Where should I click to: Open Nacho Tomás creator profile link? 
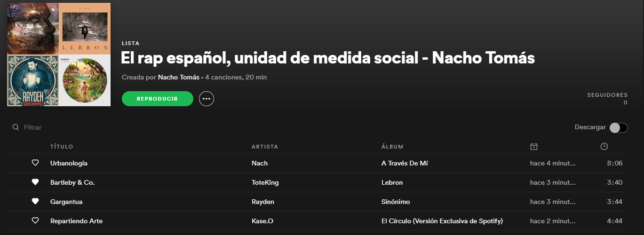click(179, 77)
